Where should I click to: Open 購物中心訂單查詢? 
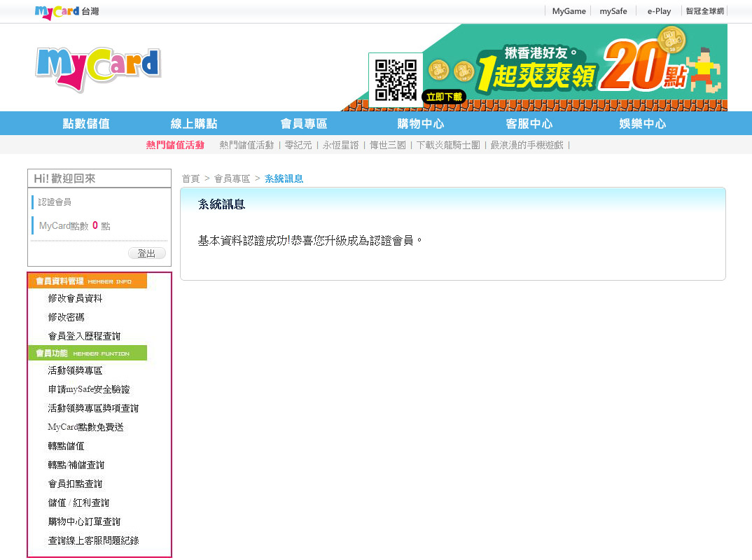pyautogui.click(x=85, y=521)
